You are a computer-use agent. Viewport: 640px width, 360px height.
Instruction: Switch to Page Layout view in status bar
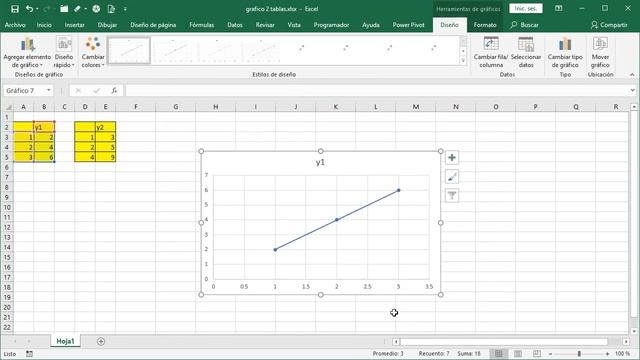click(518, 353)
